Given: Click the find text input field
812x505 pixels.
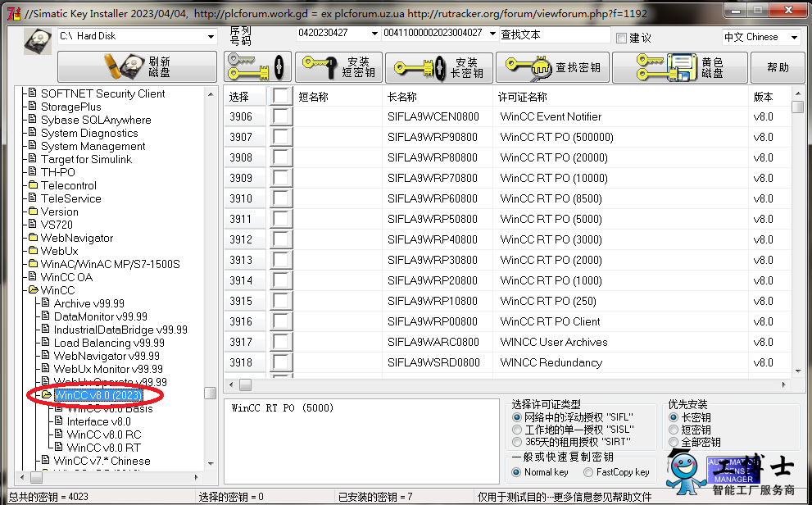Looking at the screenshot, I should coord(555,34).
